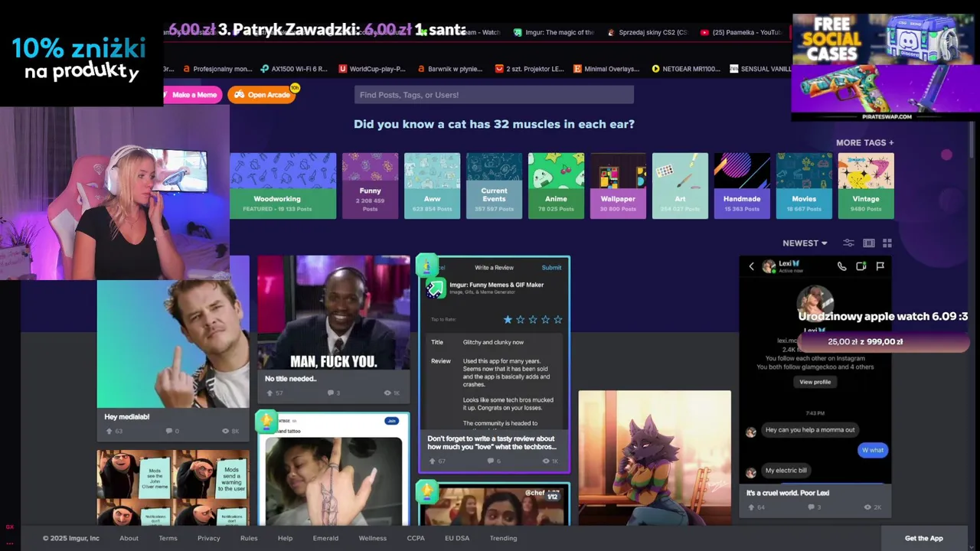Open the wolf character artwork post

pos(655,458)
